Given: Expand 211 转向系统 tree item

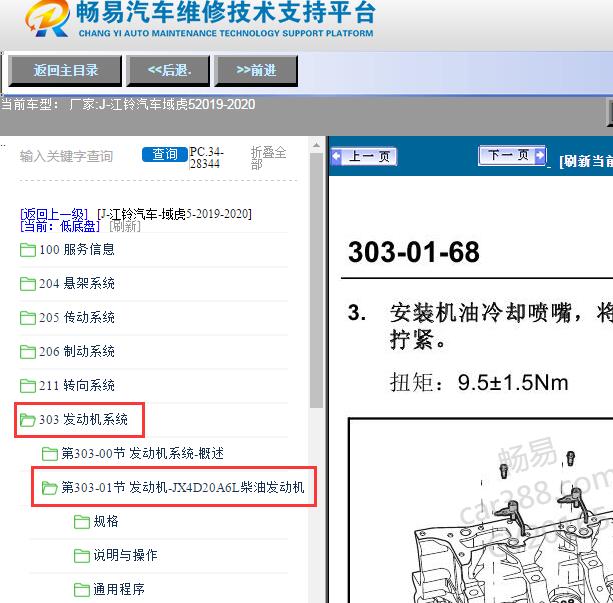Looking at the screenshot, I should pos(77,386).
